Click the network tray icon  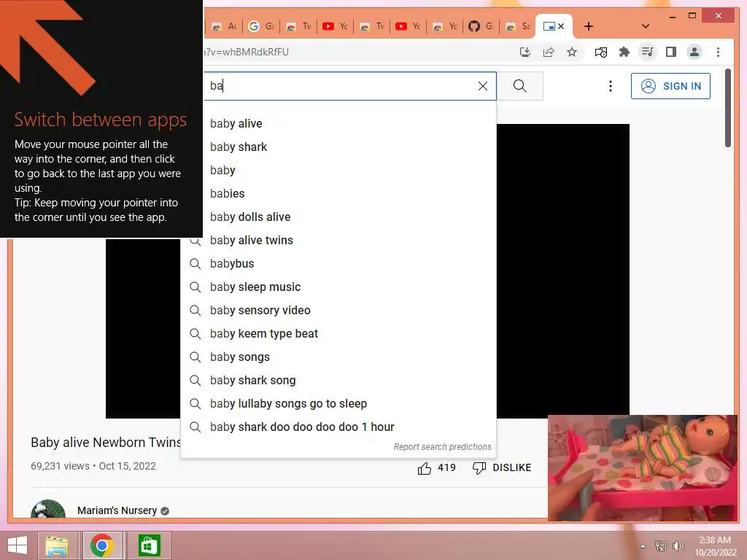tap(660, 545)
